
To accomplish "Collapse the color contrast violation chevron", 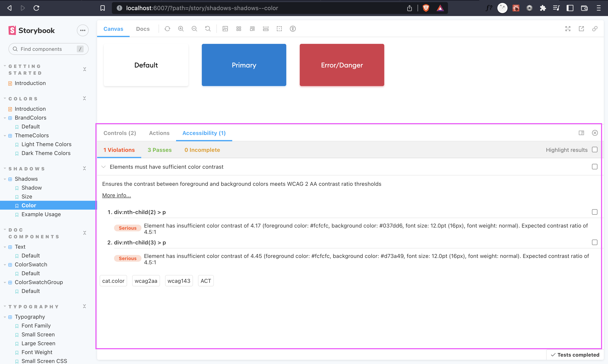I will click(x=104, y=167).
